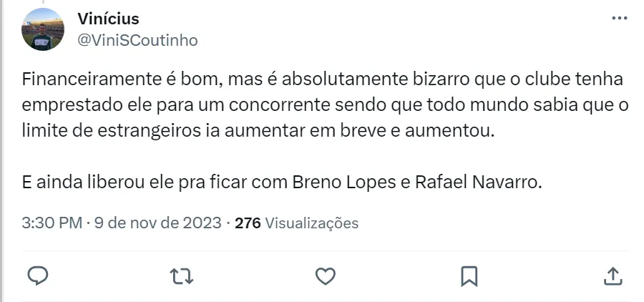This screenshot has width=644, height=302.
Task: Open the profile via display name Vinícius
Action: pyautogui.click(x=108, y=19)
